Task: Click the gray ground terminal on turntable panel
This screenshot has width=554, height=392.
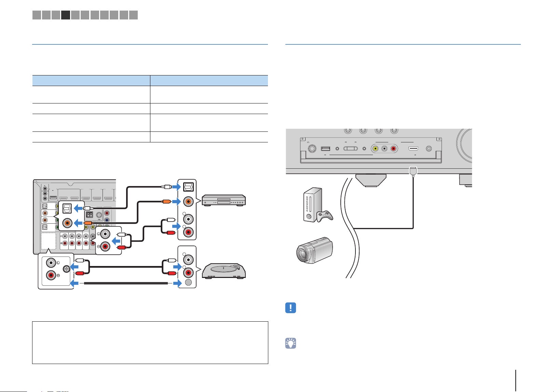Action: [188, 282]
